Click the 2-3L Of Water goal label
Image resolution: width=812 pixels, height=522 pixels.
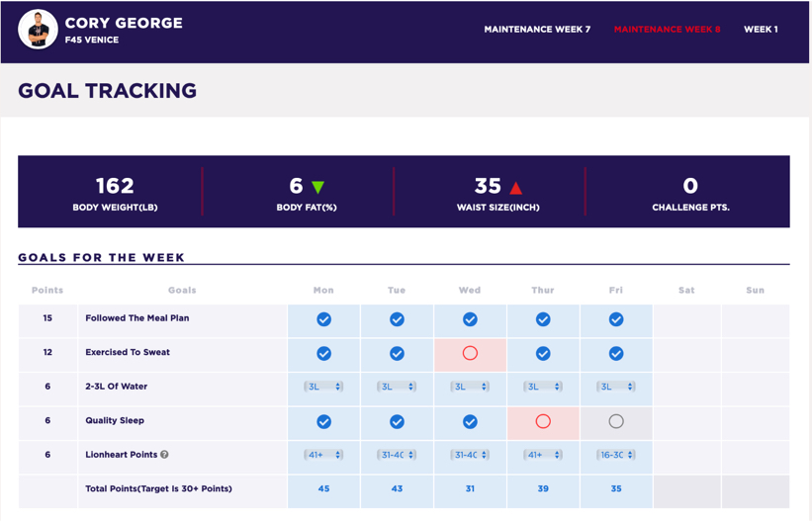(x=116, y=387)
